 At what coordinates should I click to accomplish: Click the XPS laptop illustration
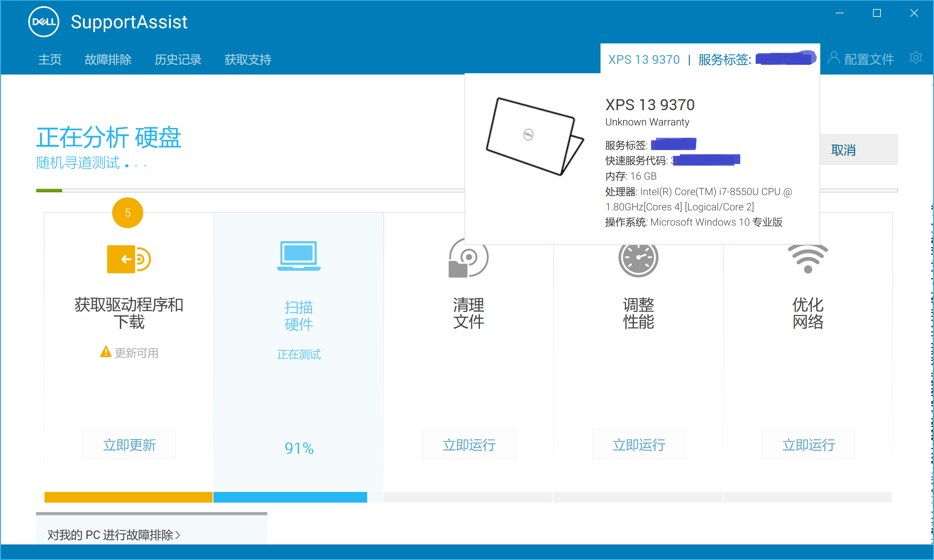(535, 137)
